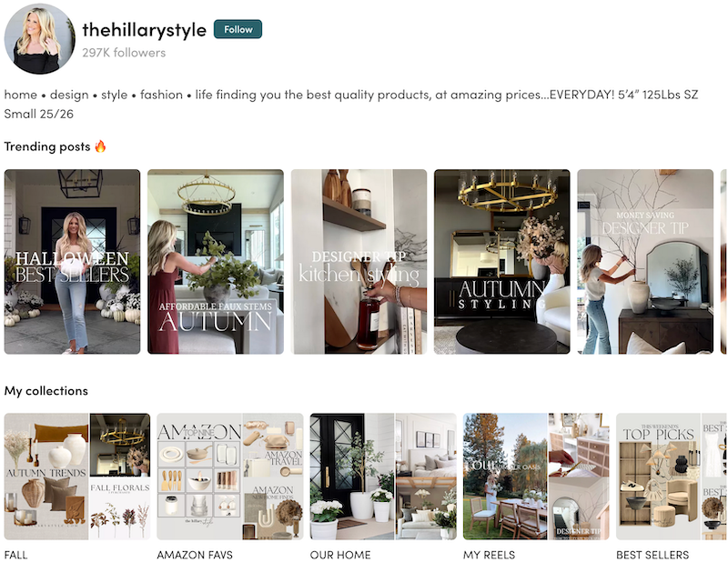The width and height of the screenshot is (728, 562).
Task: Open the FALL collection cover image
Action: 77,477
